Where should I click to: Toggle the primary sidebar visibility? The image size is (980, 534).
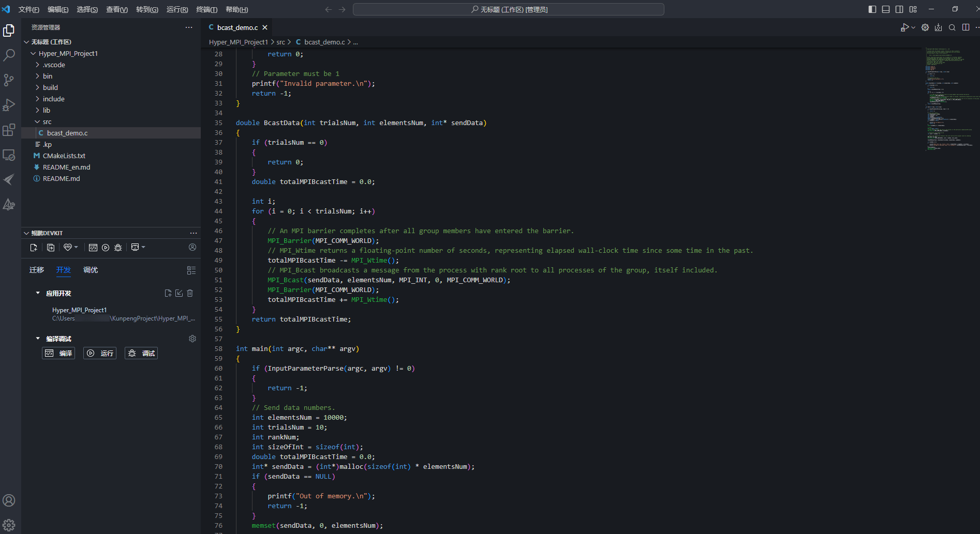click(872, 9)
